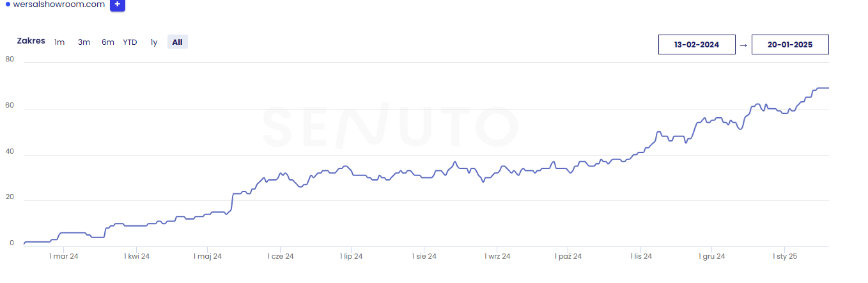This screenshot has height=283, width=868.
Task: Click the 1 maj 24 axis label
Action: 208,257
